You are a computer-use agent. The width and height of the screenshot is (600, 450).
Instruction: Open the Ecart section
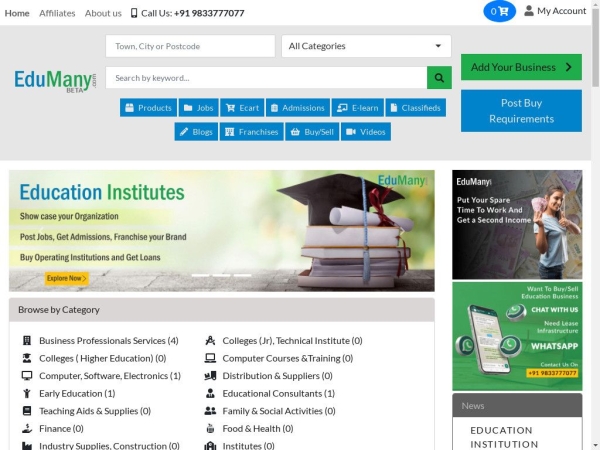[242, 108]
